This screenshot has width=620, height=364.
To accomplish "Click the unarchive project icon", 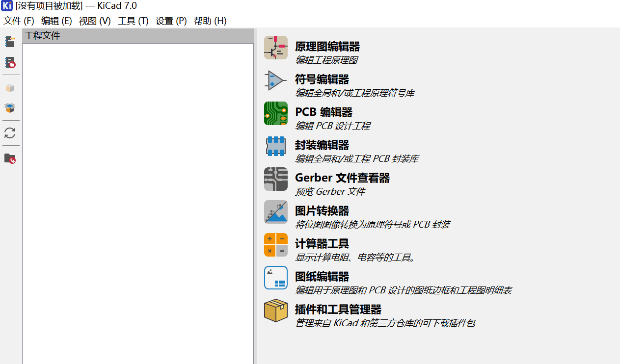I will coord(10,108).
